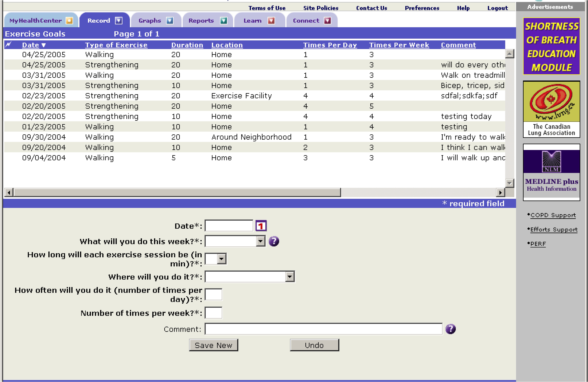Open the 'What will you do this week' dropdown

click(x=260, y=241)
